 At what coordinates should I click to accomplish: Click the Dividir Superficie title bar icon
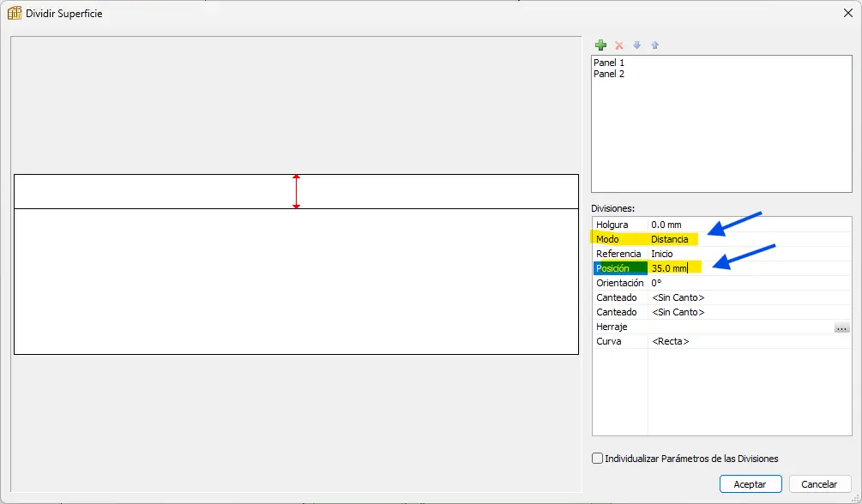point(15,13)
